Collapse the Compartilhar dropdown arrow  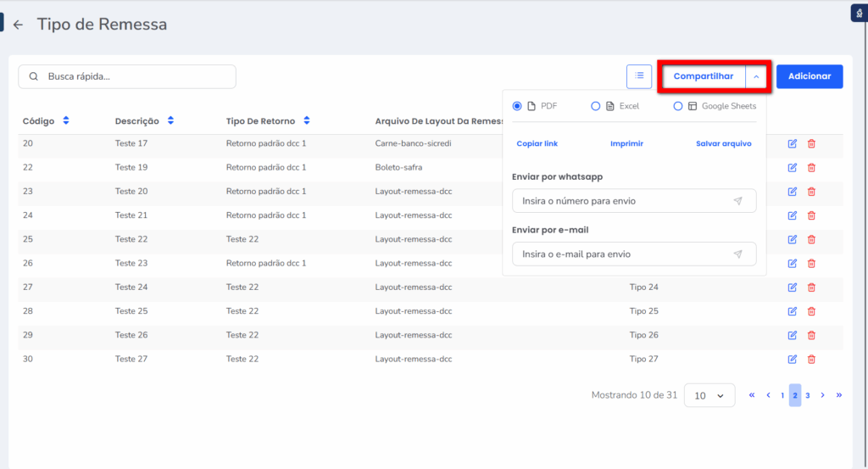click(757, 76)
